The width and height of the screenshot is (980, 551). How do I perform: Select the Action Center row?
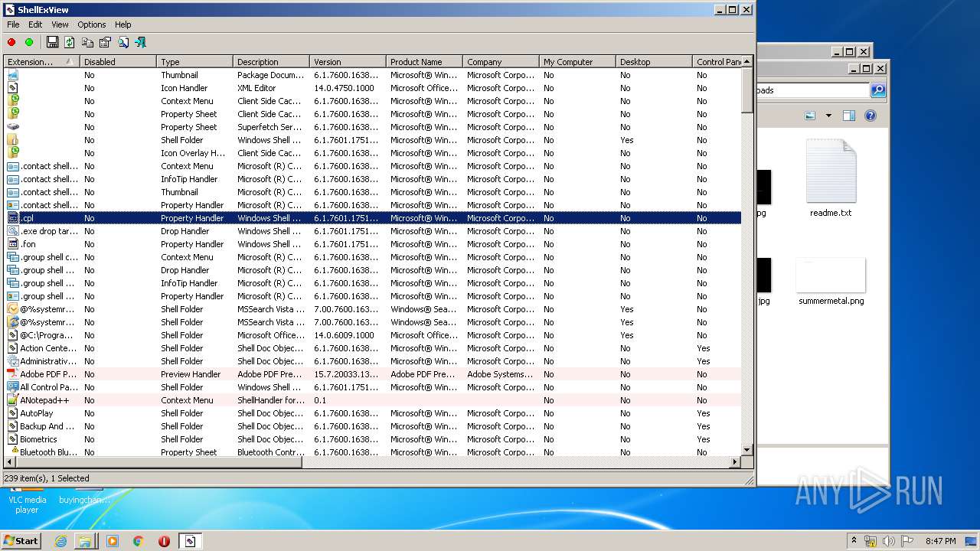point(373,348)
